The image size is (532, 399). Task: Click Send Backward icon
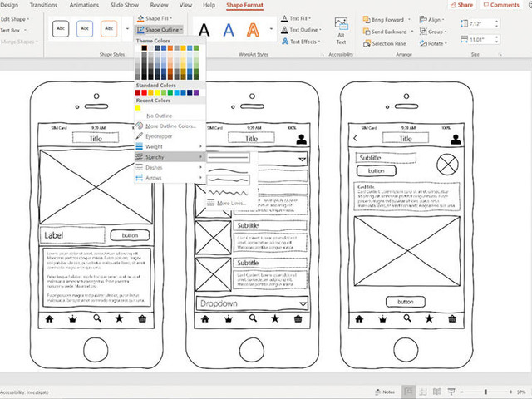[x=367, y=32]
